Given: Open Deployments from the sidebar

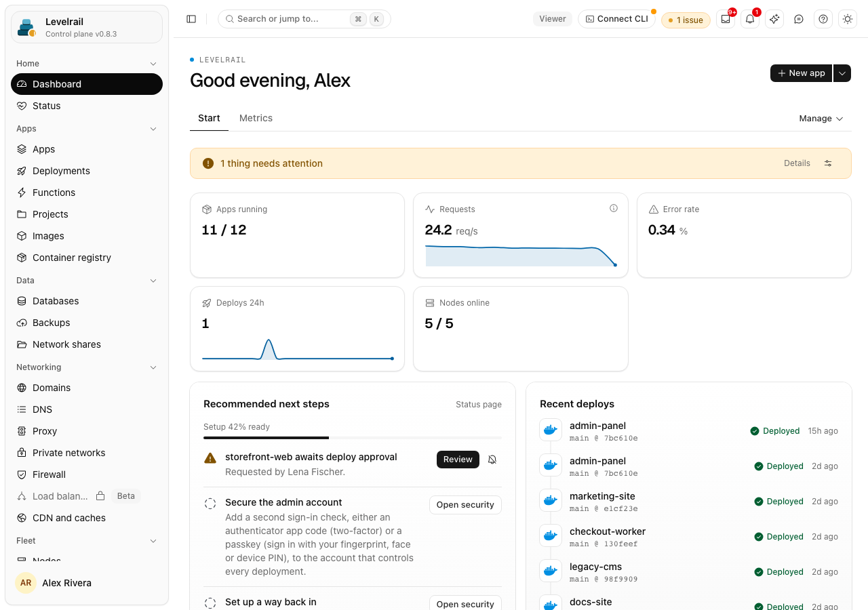Looking at the screenshot, I should tap(87, 171).
